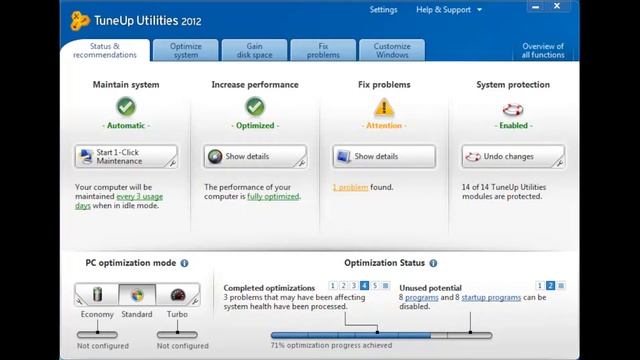Click '71% optimization progress achieved' text
This screenshot has height=360, width=640.
tap(331, 346)
